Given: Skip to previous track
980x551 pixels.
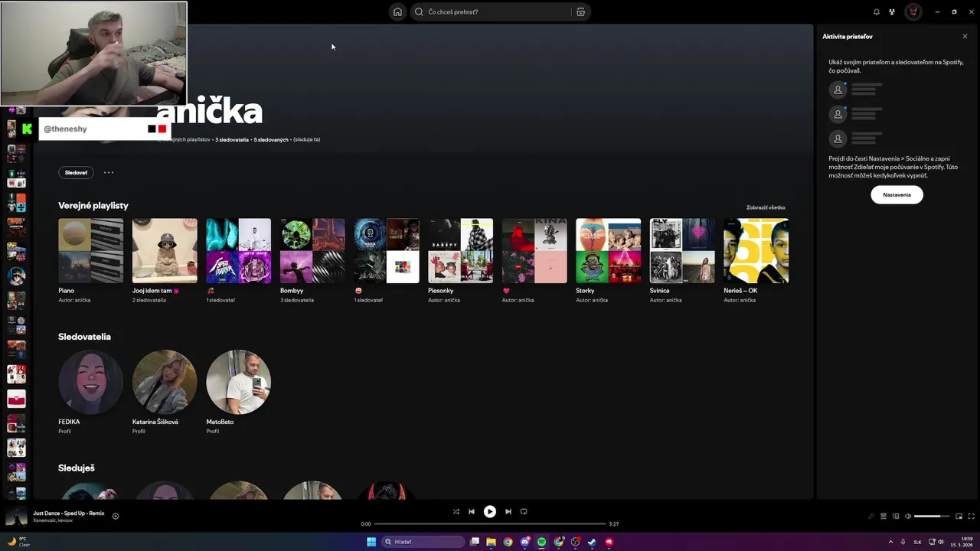Looking at the screenshot, I should coord(472,512).
